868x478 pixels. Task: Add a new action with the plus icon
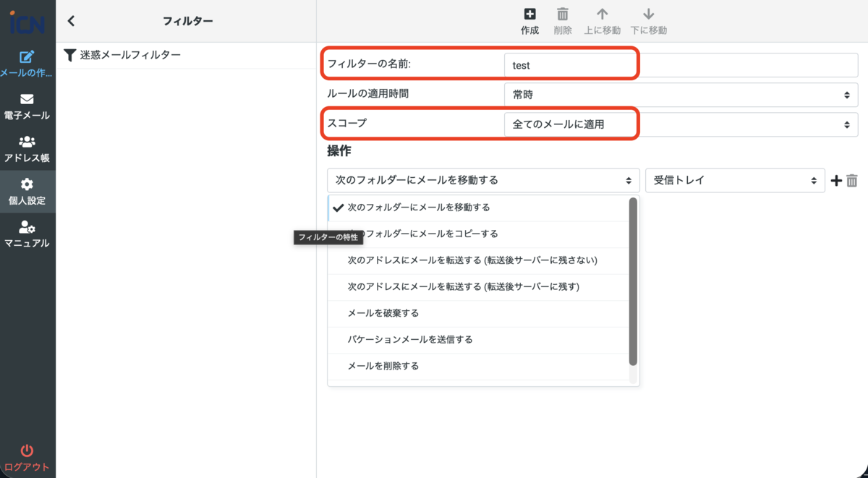click(x=836, y=180)
